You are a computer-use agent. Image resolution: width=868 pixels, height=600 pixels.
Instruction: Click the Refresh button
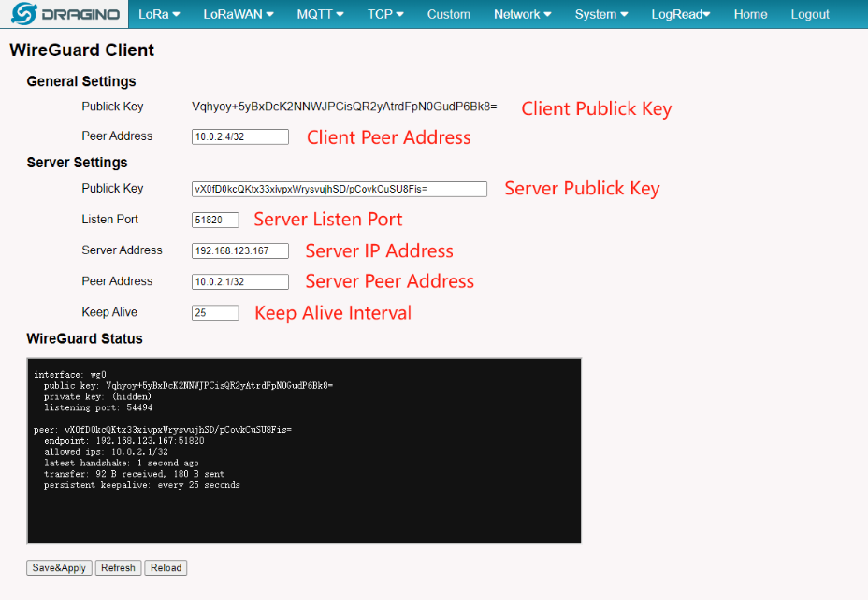[118, 568]
